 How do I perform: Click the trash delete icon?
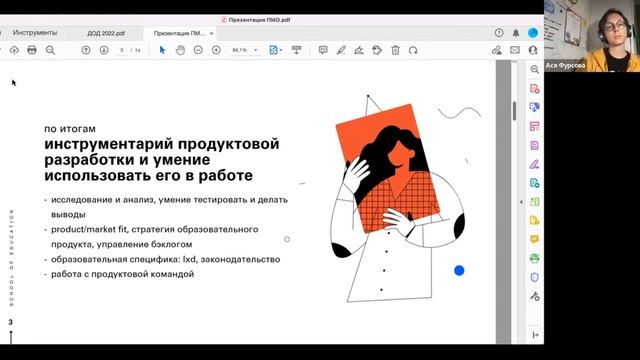click(395, 50)
